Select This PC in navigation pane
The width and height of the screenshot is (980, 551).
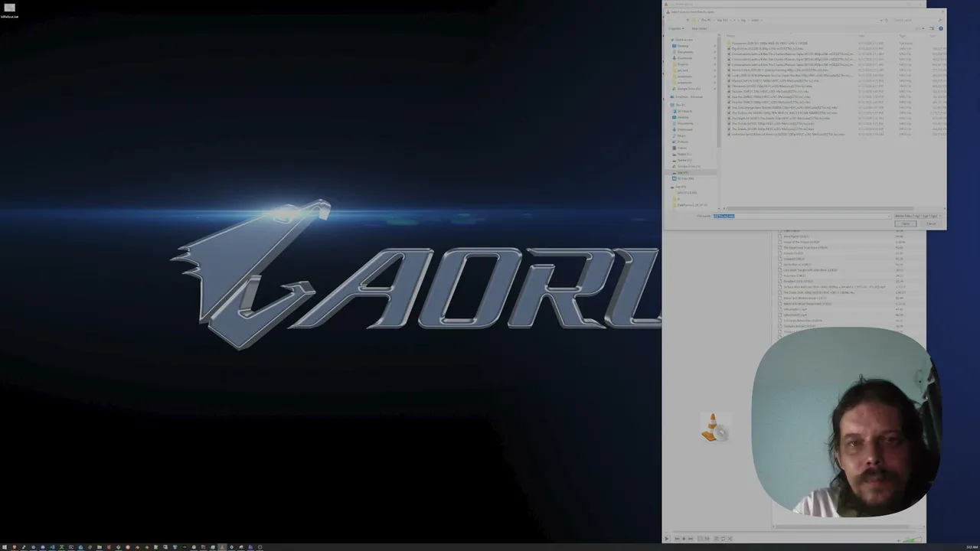pos(680,105)
